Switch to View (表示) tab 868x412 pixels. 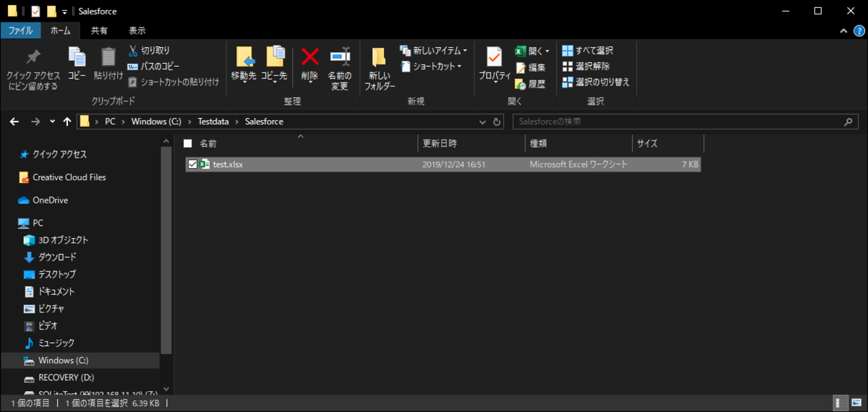point(137,30)
